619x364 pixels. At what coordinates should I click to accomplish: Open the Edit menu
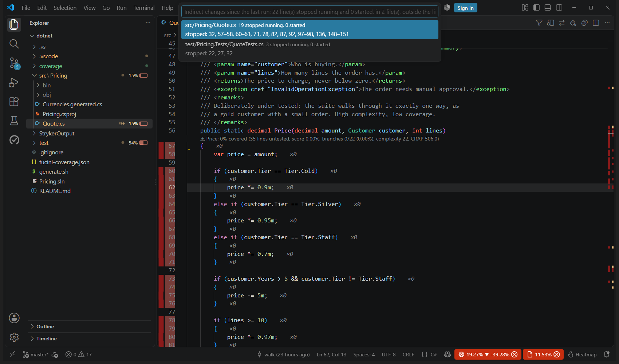[x=42, y=8]
